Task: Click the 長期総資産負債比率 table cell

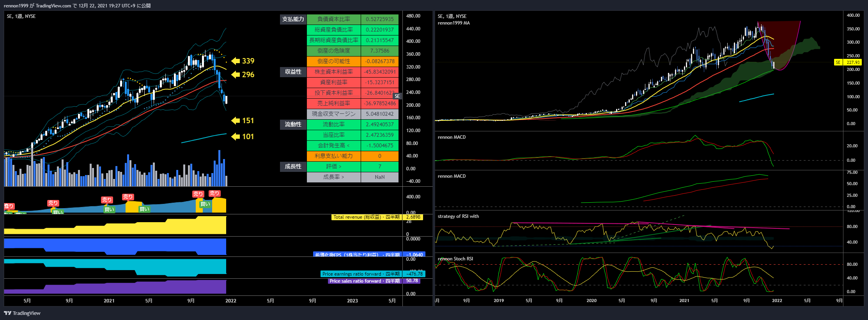Action: point(334,40)
